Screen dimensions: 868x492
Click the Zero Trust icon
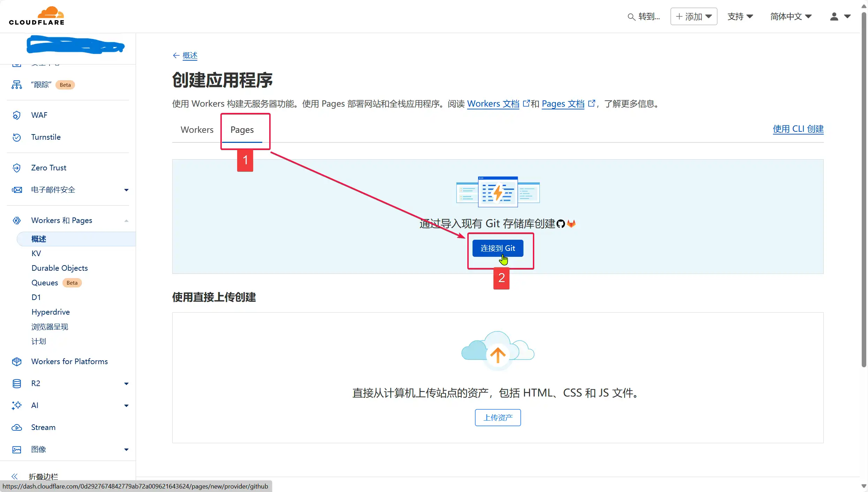pos(16,168)
